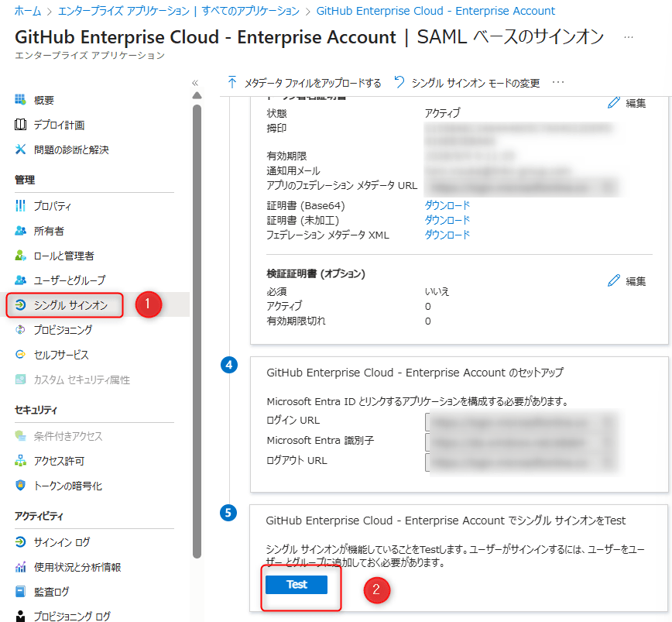The width and height of the screenshot is (672, 622).
Task: Click the サインイン ログ icon
Action: coord(20,542)
